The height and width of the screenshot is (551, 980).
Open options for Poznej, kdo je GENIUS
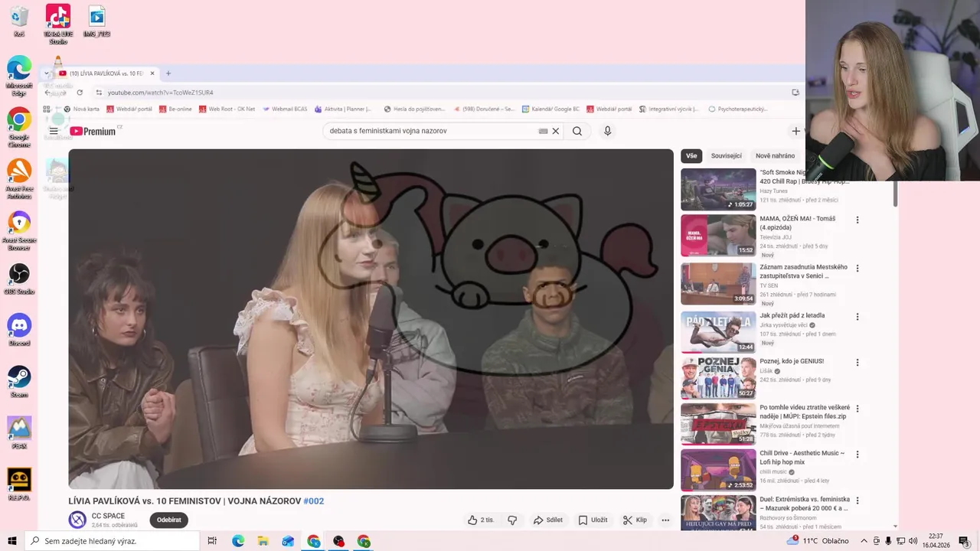(857, 363)
